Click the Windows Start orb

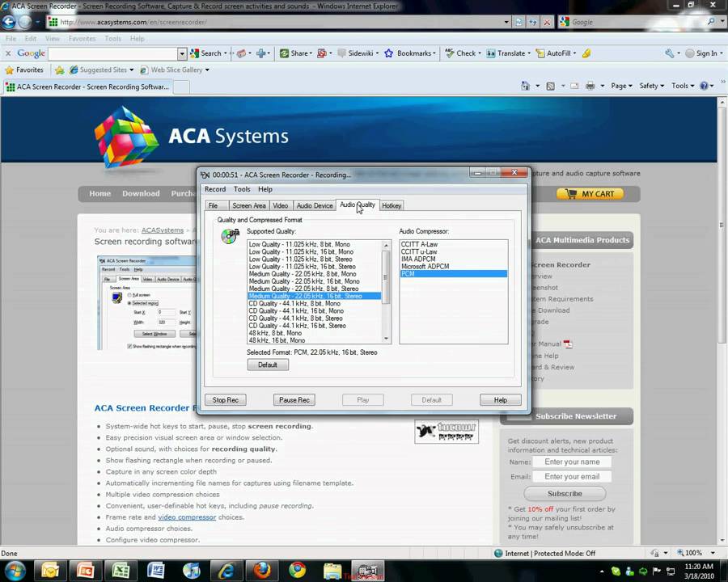coord(15,570)
